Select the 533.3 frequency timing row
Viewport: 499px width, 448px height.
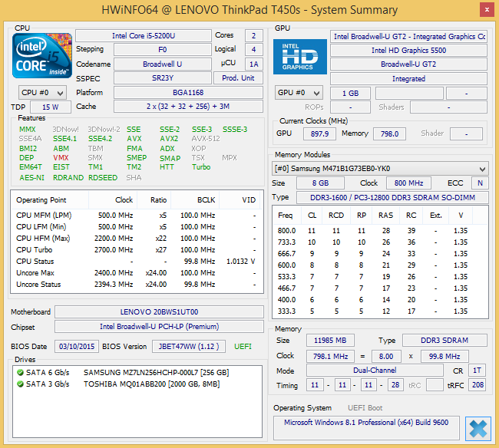click(x=380, y=277)
